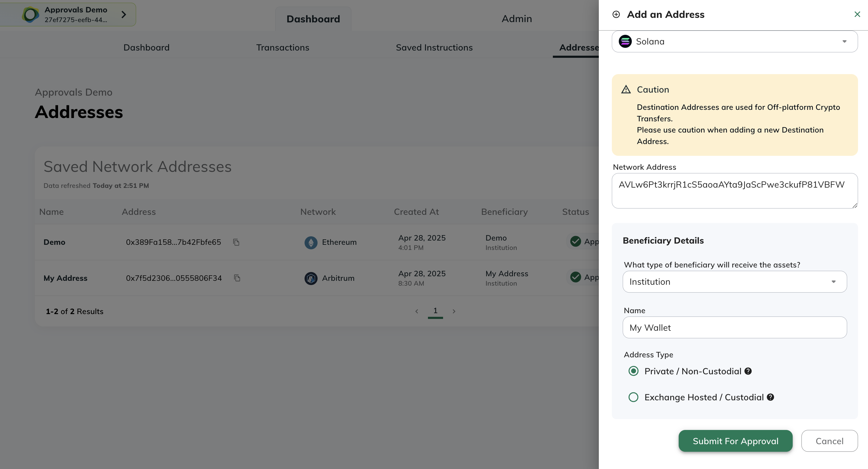868x469 pixels.
Task: Click Submit For Approval button
Action: pos(735,441)
